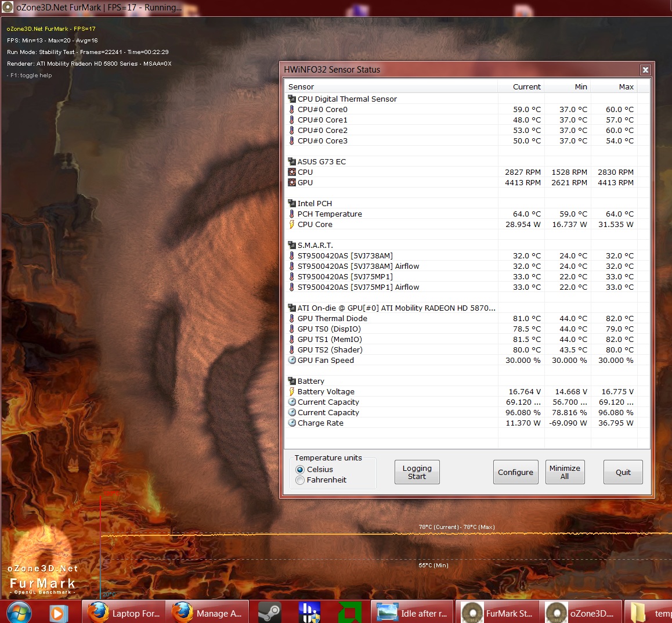Switch to Idle after r... image window
This screenshot has width=672, height=623.
point(411,613)
